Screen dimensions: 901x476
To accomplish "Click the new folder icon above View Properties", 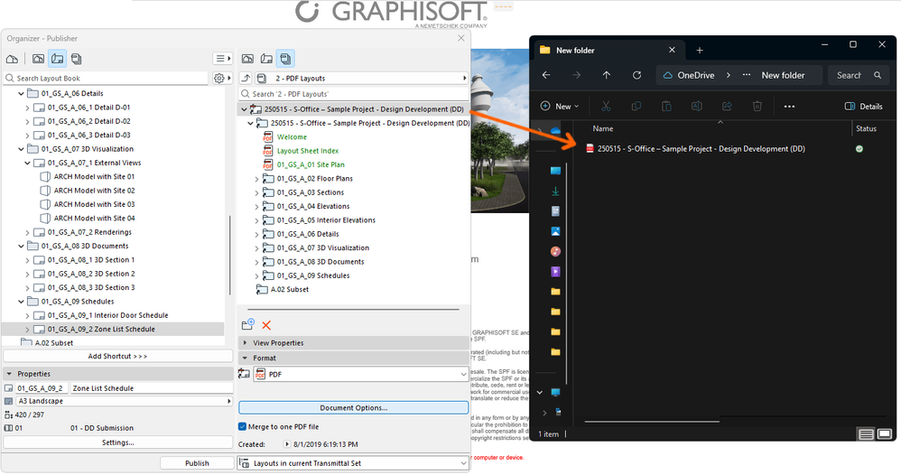I will coord(248,325).
